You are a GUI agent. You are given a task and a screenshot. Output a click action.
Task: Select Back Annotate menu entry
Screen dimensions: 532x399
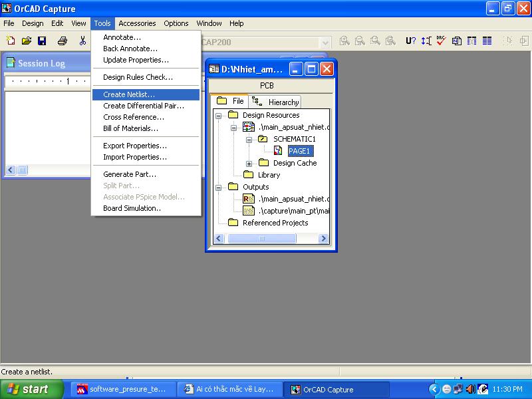(x=146, y=49)
